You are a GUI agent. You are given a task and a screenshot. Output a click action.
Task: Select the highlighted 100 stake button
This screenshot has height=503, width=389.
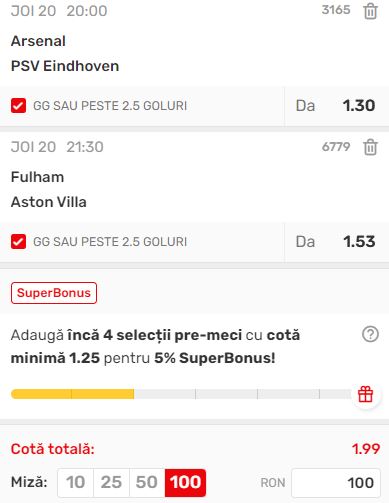(185, 482)
